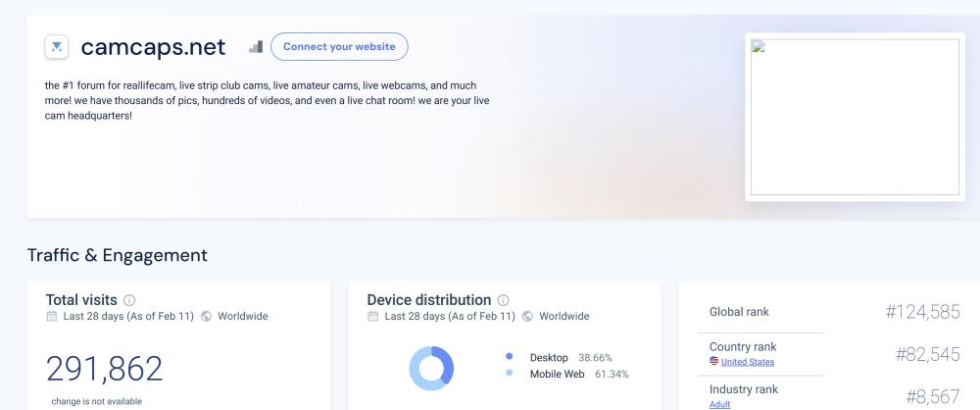980x410 pixels.
Task: Click the globe icon under Device distribution
Action: (x=527, y=317)
